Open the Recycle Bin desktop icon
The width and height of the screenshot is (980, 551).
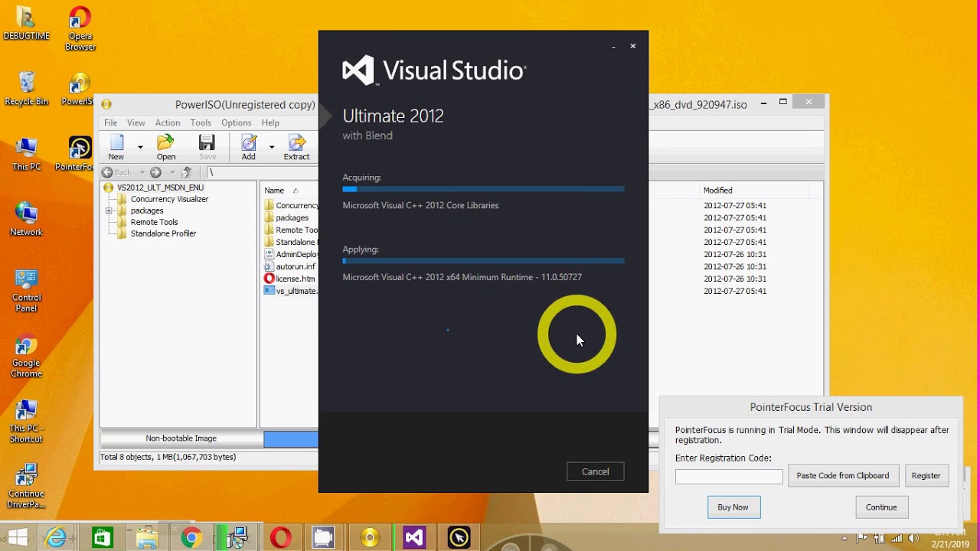click(26, 88)
